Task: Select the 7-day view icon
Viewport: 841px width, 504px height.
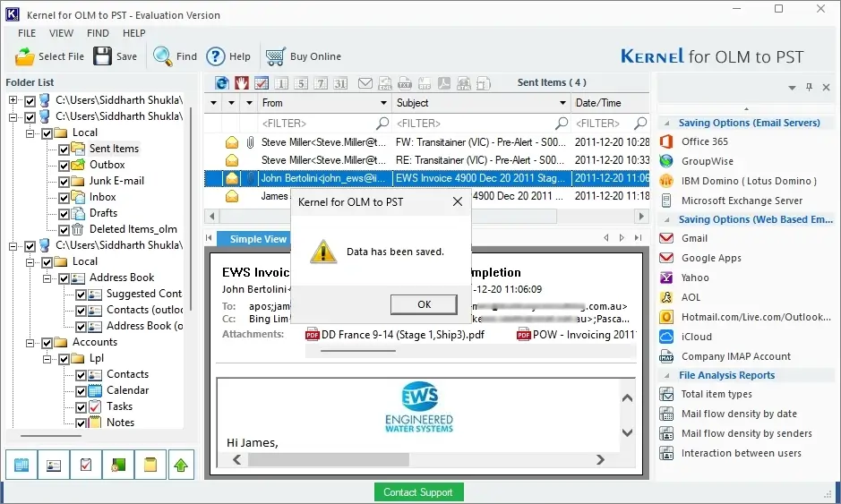Action: 321,83
